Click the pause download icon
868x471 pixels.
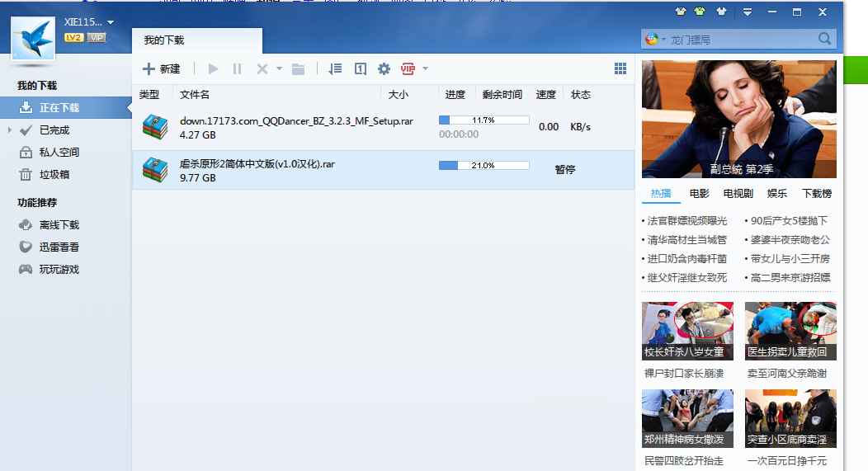237,69
